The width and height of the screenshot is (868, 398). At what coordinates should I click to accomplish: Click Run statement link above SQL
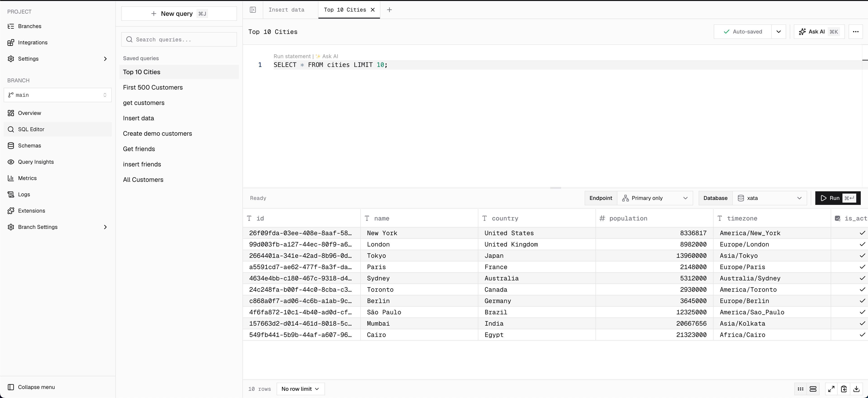click(x=292, y=56)
